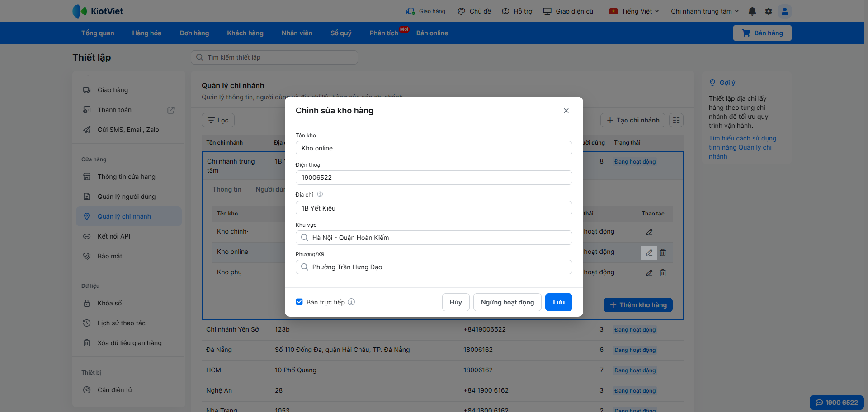Toggle Bán trực tiếp checkbox
868x412 pixels.
pos(299,302)
